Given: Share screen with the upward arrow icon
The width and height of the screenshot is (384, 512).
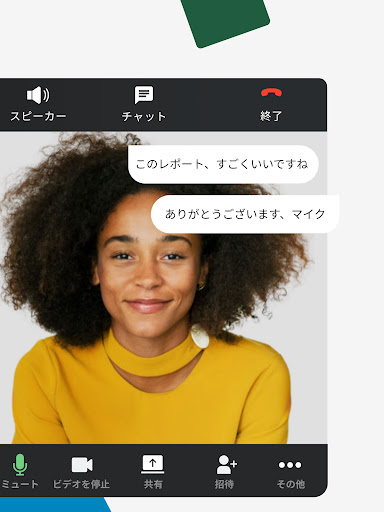Looking at the screenshot, I should pos(153,464).
